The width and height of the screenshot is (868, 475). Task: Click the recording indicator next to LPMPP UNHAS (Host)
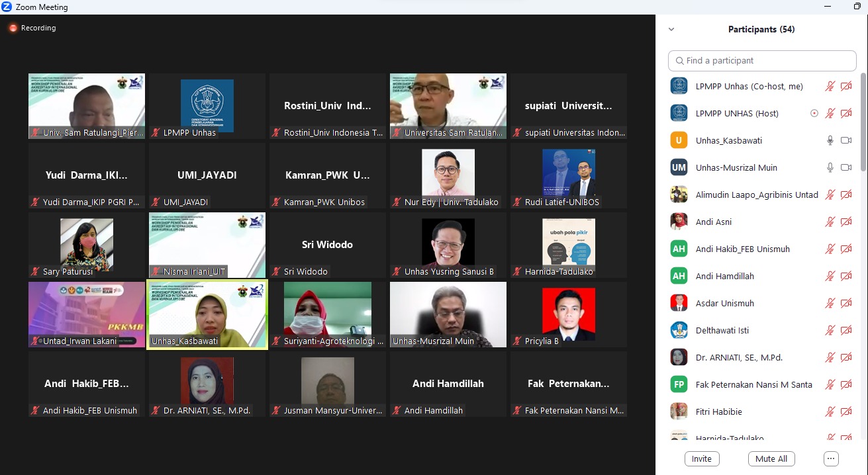pos(814,113)
